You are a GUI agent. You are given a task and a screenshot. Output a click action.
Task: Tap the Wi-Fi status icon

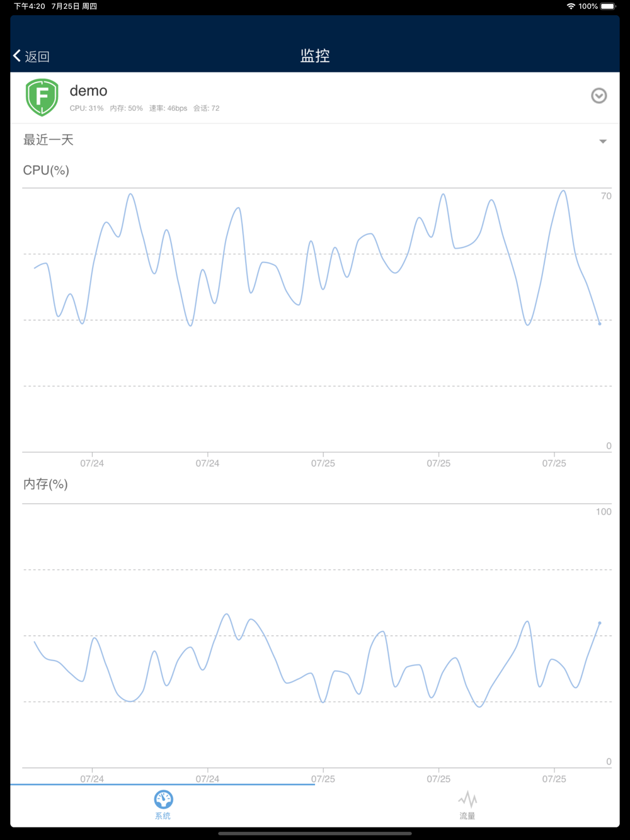[x=571, y=6]
